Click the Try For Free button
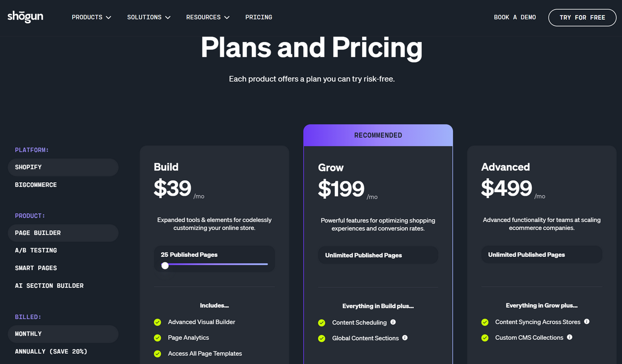This screenshot has width=622, height=364. click(582, 17)
